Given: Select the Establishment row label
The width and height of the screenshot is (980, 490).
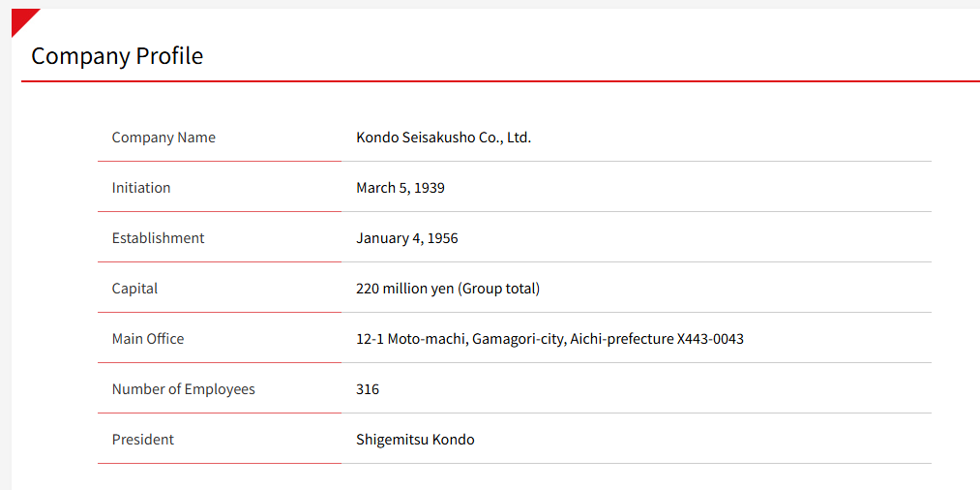Looking at the screenshot, I should pyautogui.click(x=158, y=238).
